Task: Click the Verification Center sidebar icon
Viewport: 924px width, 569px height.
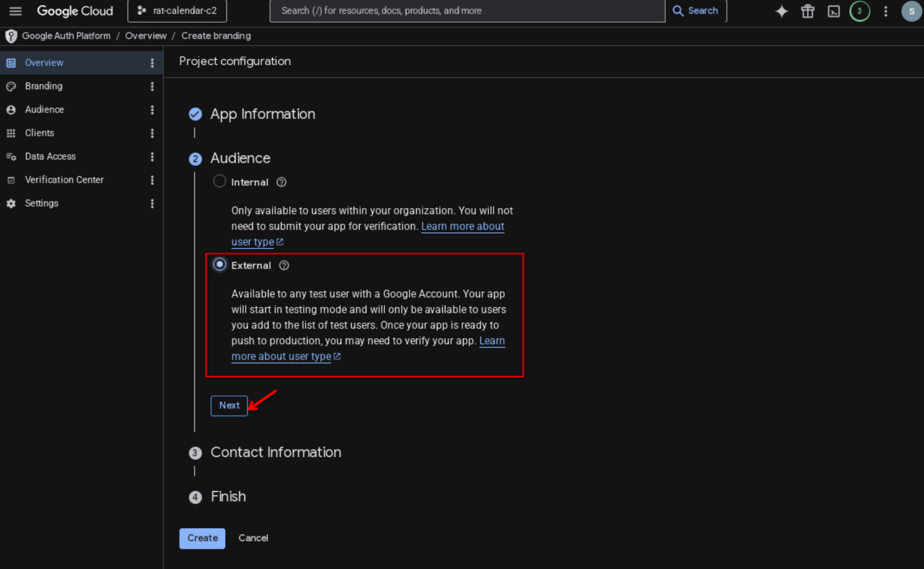Action: [x=11, y=180]
